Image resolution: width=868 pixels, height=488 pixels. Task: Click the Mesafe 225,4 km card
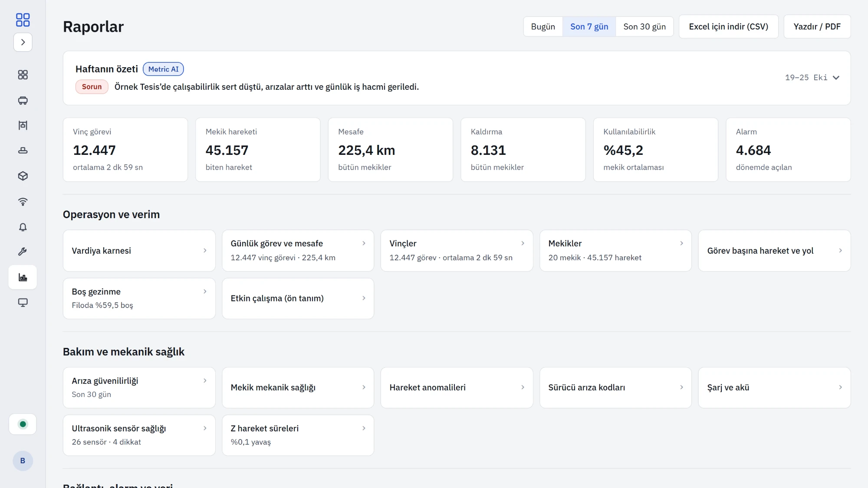[x=390, y=150]
